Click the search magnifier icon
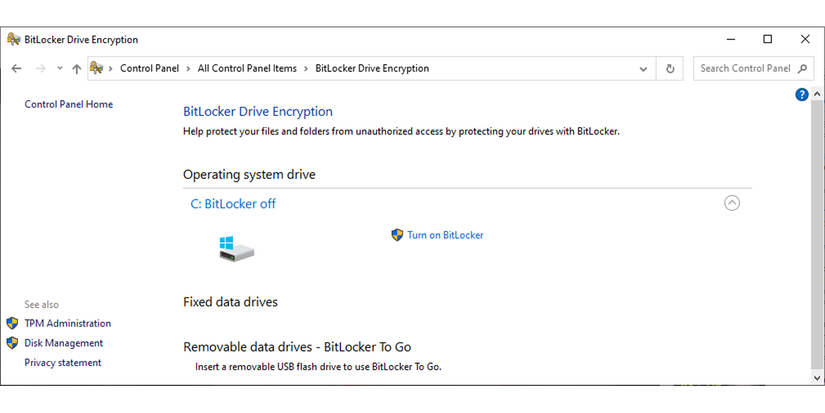 [802, 69]
